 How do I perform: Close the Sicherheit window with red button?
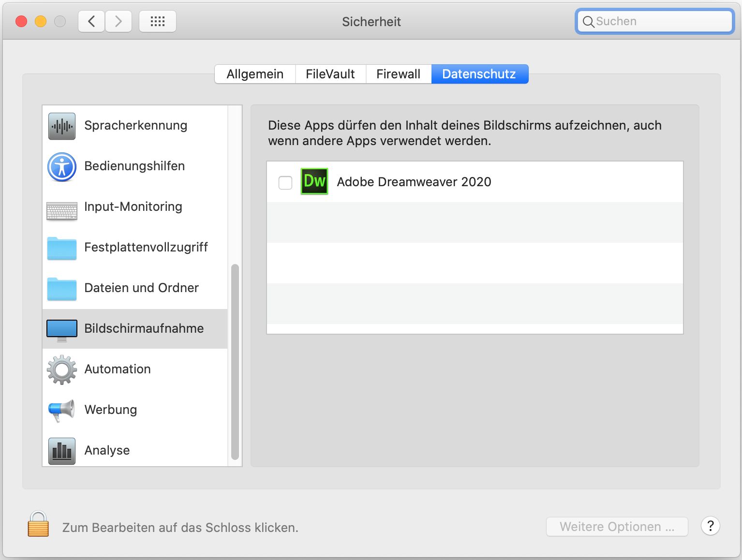tap(21, 21)
